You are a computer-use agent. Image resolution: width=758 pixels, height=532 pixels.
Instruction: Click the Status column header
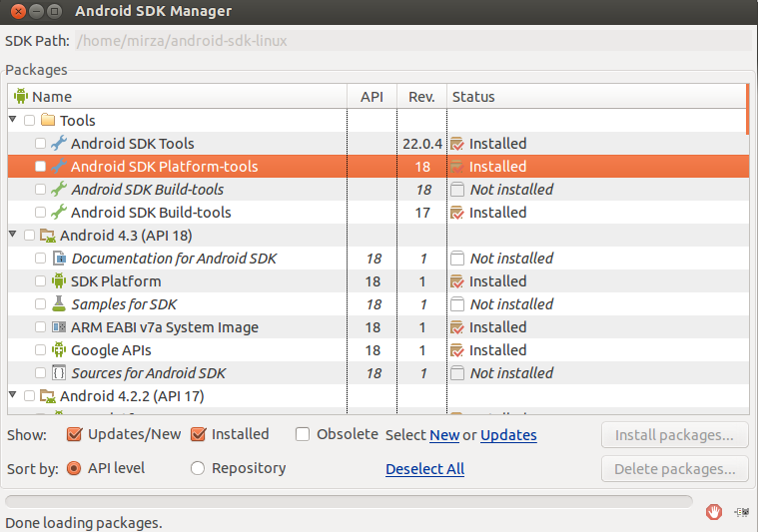tap(596, 96)
